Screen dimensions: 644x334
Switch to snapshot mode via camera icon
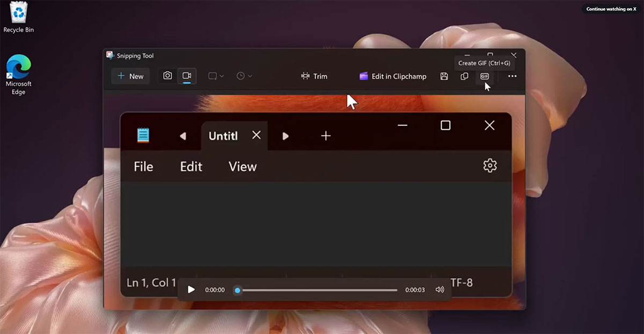[x=167, y=76]
